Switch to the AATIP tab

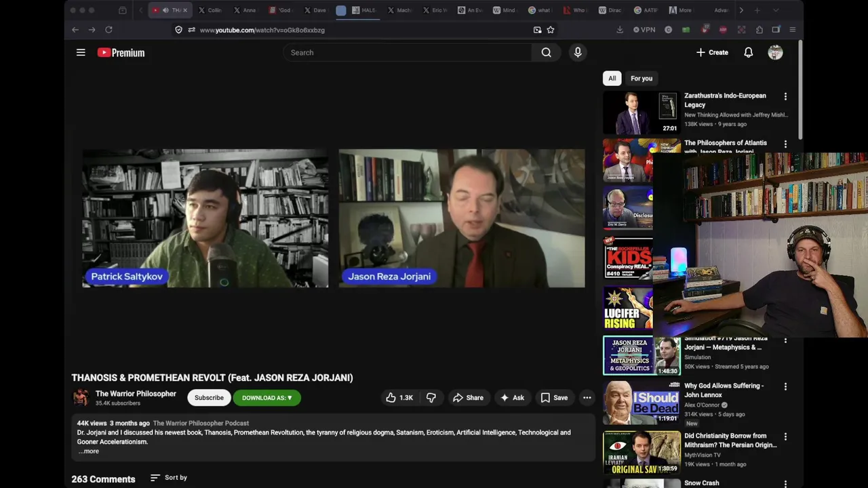click(x=646, y=10)
